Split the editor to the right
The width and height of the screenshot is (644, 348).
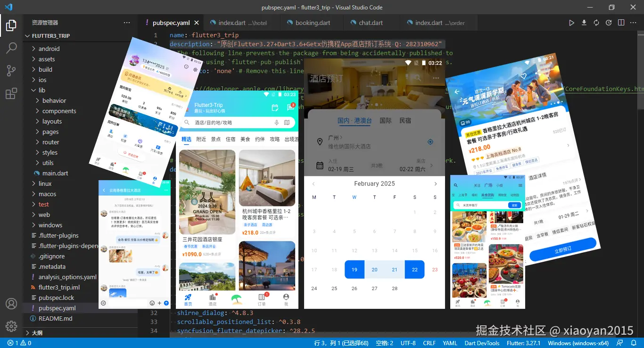[621, 23]
